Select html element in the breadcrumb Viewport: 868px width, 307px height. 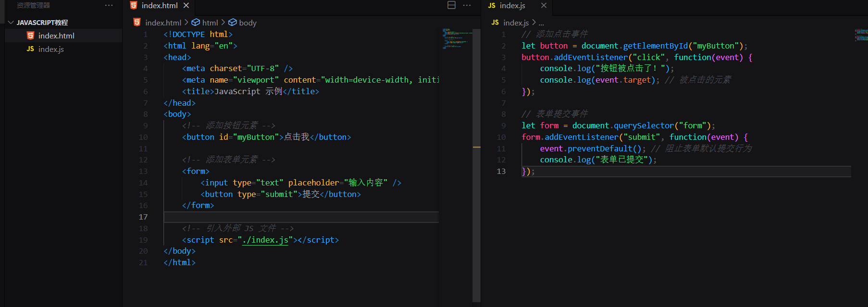coord(210,23)
